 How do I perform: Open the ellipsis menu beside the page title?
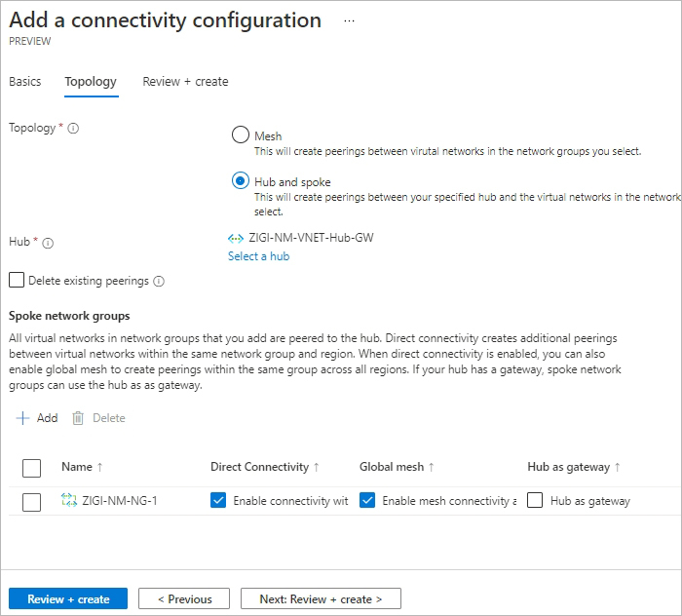click(x=349, y=20)
